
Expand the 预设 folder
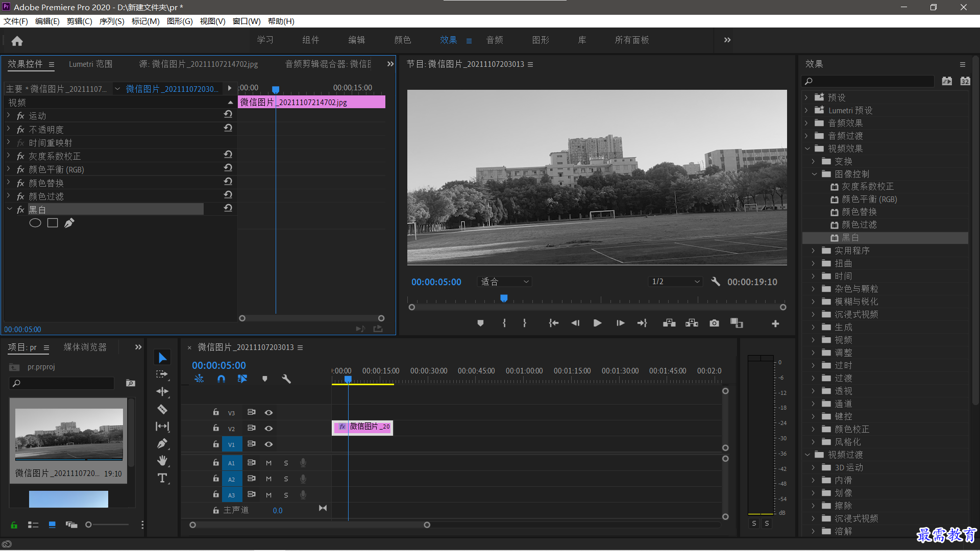tap(806, 97)
